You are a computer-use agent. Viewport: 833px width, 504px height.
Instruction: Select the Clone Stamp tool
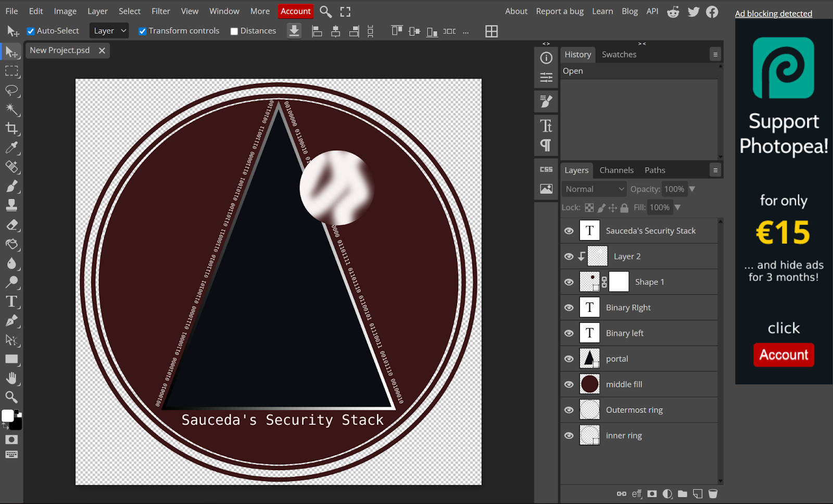coord(11,205)
